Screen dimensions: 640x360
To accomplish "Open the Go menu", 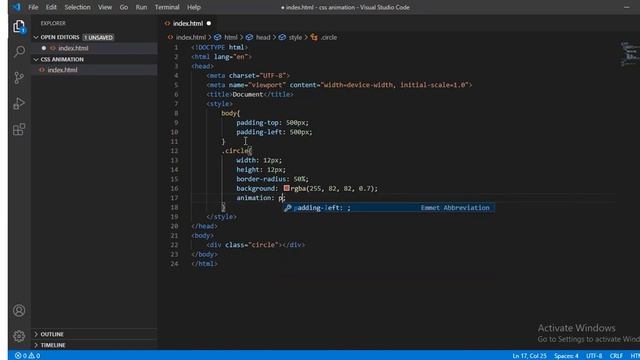I will point(124,7).
